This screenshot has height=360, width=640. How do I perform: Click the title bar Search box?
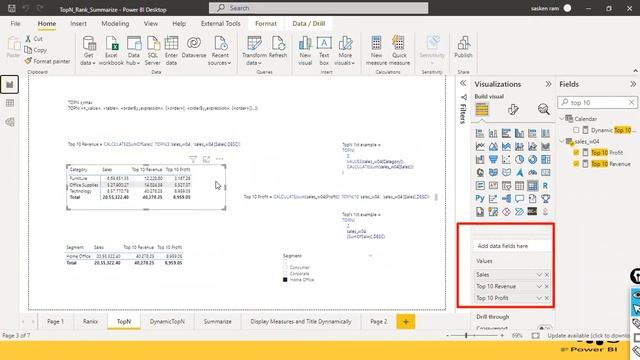318,8
